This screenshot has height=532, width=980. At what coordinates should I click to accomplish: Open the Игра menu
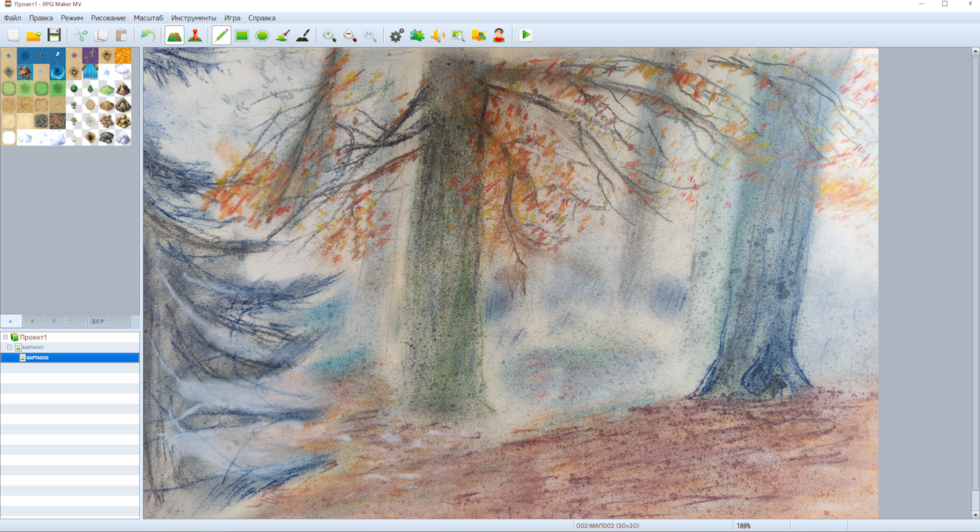[x=232, y=18]
